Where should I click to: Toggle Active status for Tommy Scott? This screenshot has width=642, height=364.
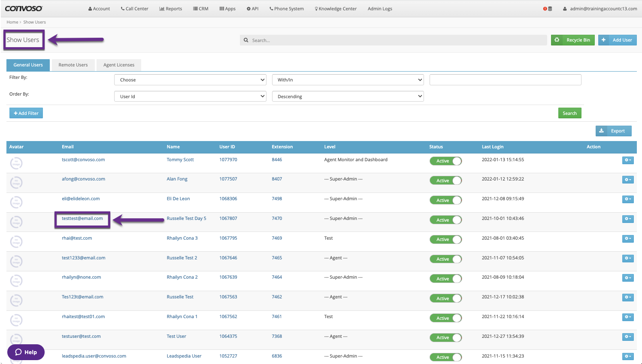[445, 161]
